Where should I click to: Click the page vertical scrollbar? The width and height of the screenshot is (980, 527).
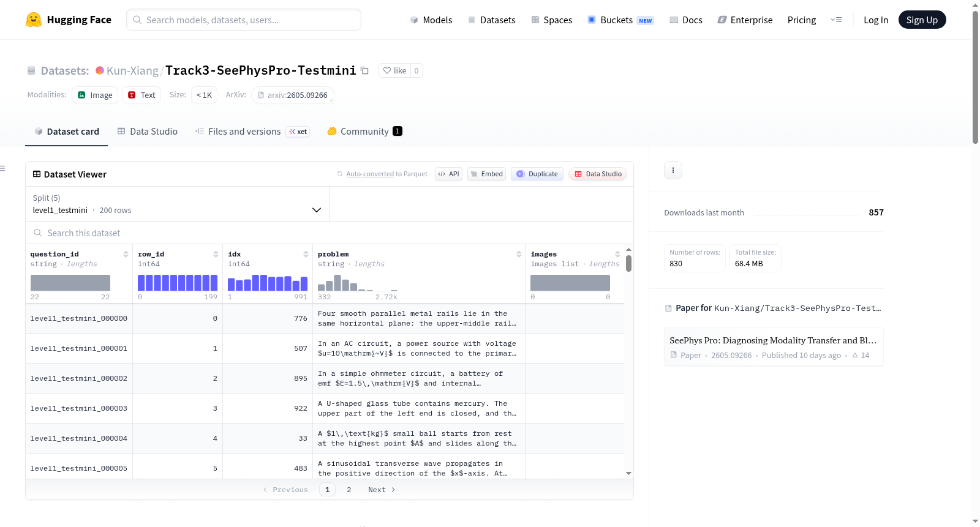(975, 77)
